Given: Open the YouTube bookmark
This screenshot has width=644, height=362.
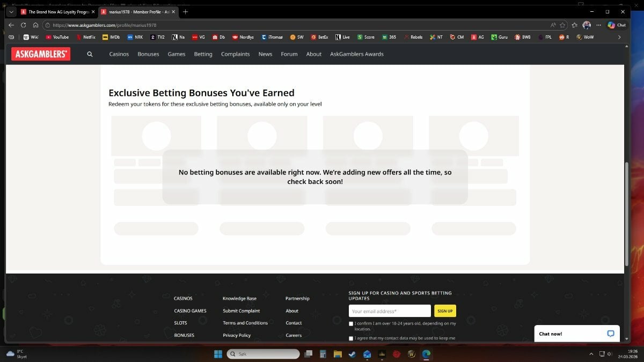Looking at the screenshot, I should point(57,37).
